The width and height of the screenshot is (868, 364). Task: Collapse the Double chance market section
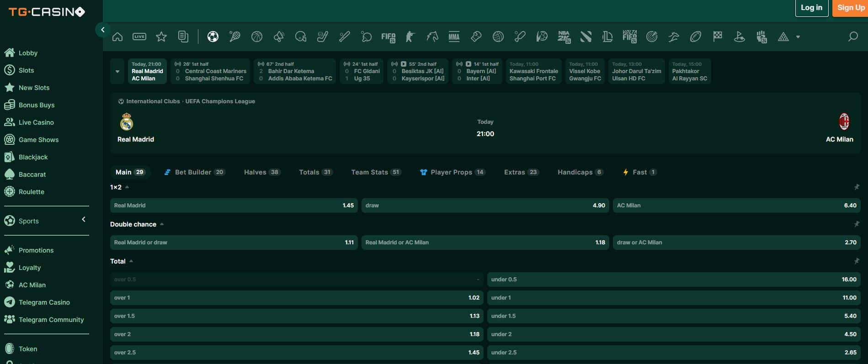(162, 224)
